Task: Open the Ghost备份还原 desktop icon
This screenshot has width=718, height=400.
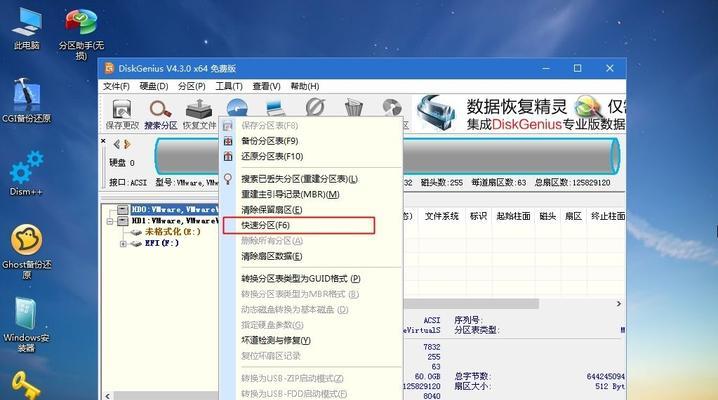Action: click(27, 252)
